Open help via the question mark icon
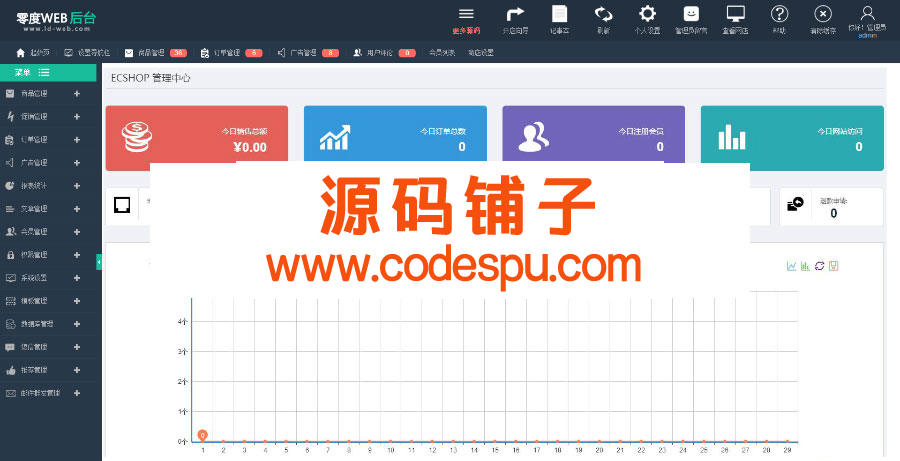The image size is (900, 461). click(x=779, y=14)
